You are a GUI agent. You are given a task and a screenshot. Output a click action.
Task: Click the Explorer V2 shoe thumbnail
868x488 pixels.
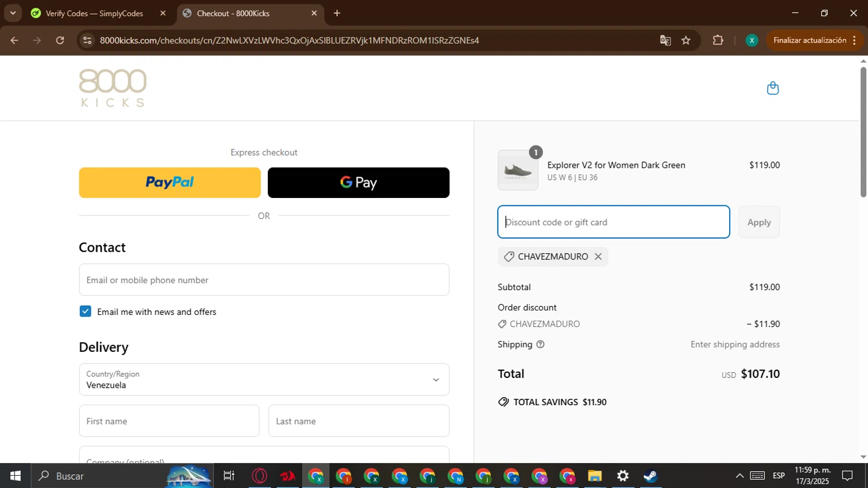(x=518, y=170)
